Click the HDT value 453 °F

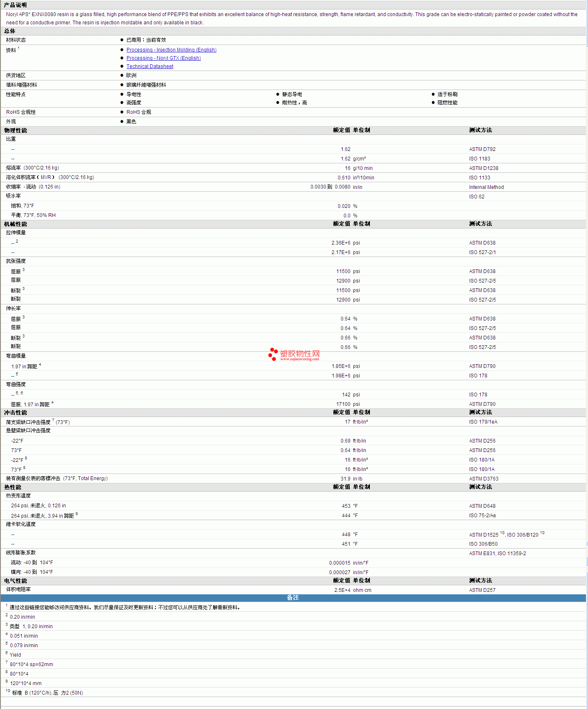[x=350, y=506]
